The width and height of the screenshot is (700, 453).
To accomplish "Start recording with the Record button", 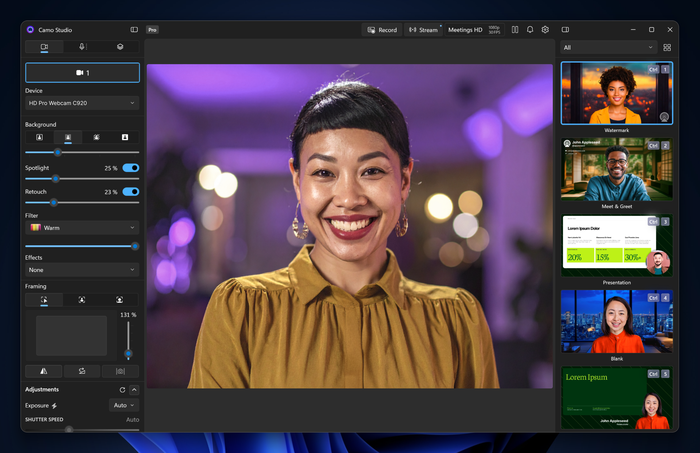I will tap(382, 30).
